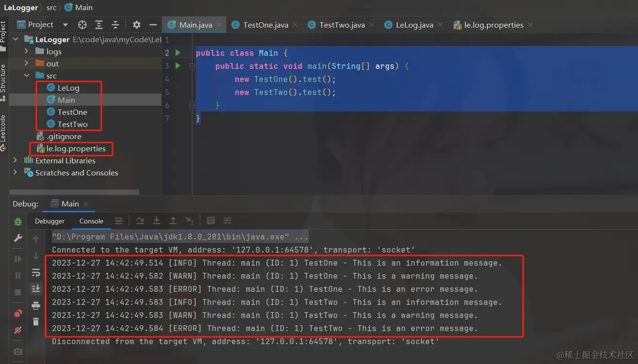Click the Expand All icon in Project panel
Image resolution: width=638 pixels, height=364 pixels.
(99, 25)
